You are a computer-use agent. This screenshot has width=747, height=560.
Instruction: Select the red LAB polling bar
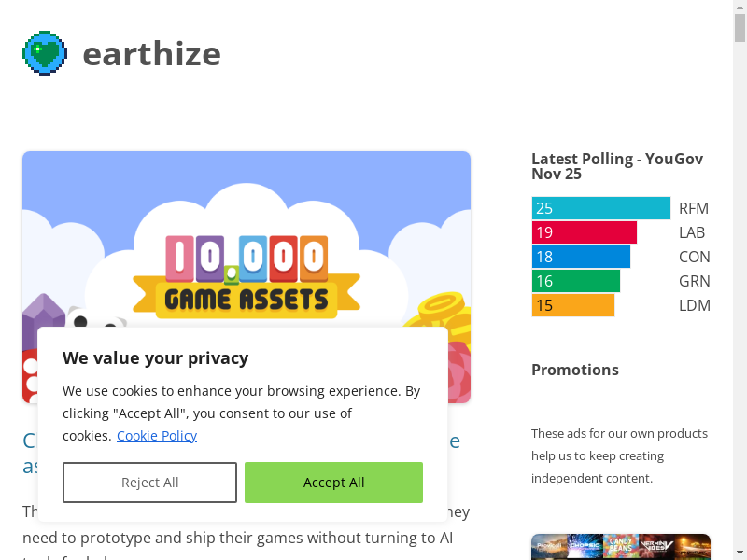(585, 232)
